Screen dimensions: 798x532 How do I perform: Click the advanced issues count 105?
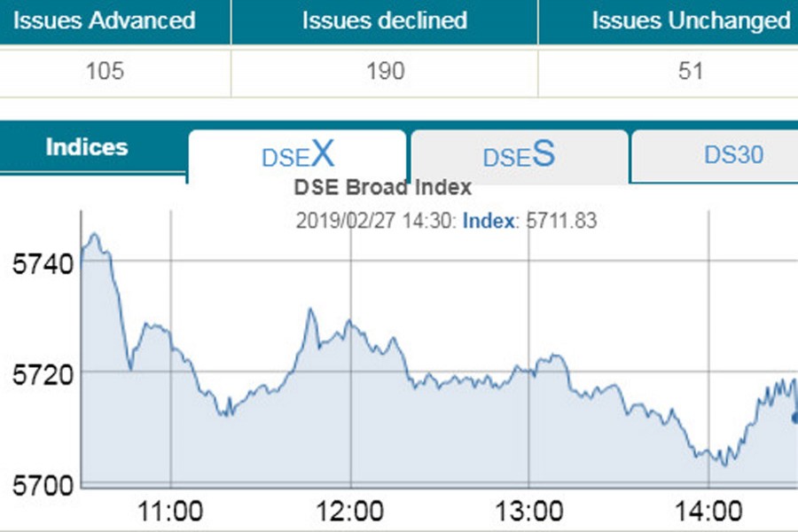pyautogui.click(x=105, y=71)
